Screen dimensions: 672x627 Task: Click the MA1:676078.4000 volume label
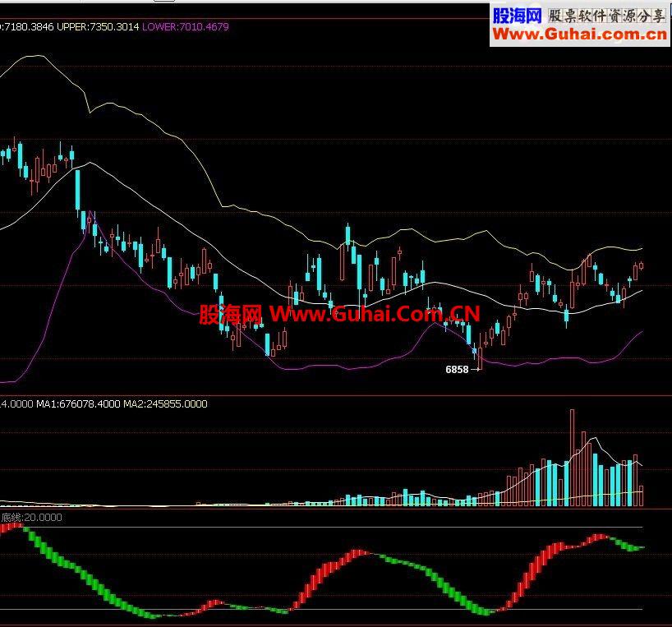[x=78, y=403]
